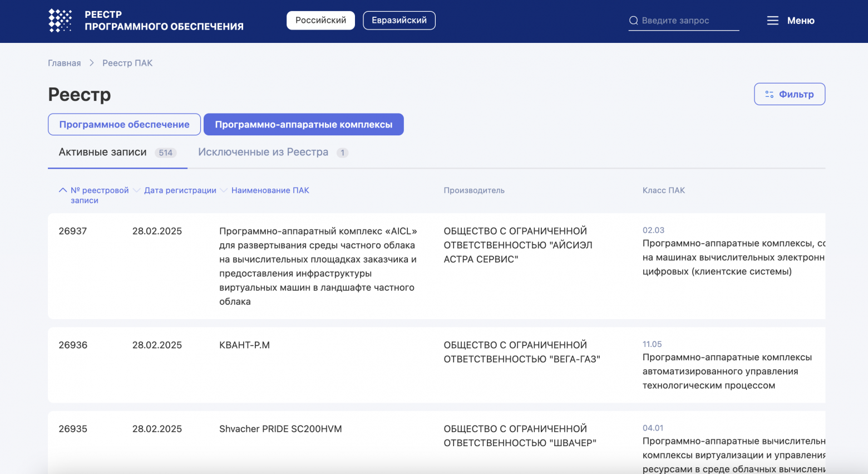Viewport: 868px width, 474px height.
Task: Click the Реестр page heading
Action: tap(80, 94)
